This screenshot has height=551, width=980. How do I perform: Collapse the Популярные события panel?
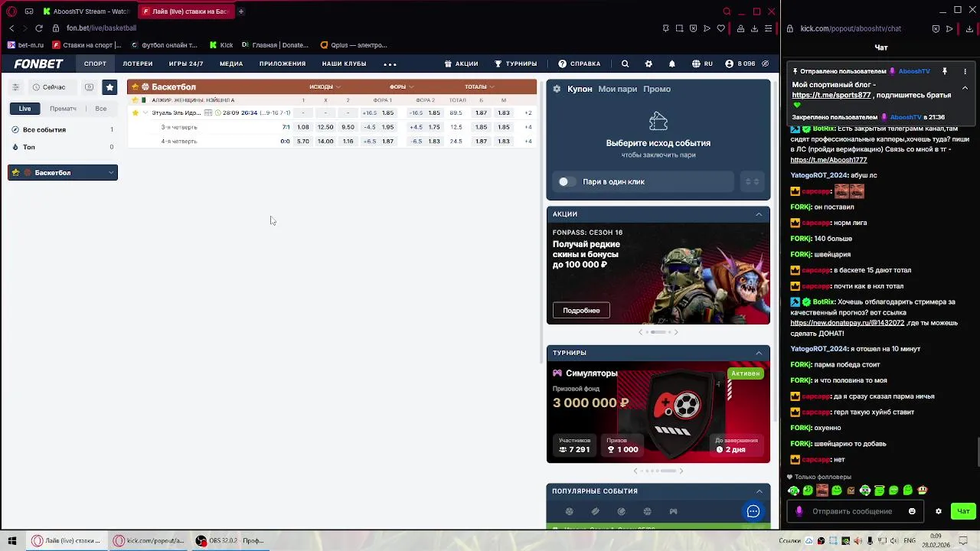(759, 491)
